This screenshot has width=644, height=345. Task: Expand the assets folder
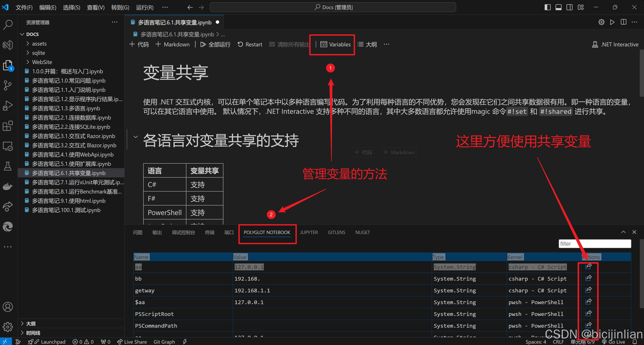click(39, 44)
